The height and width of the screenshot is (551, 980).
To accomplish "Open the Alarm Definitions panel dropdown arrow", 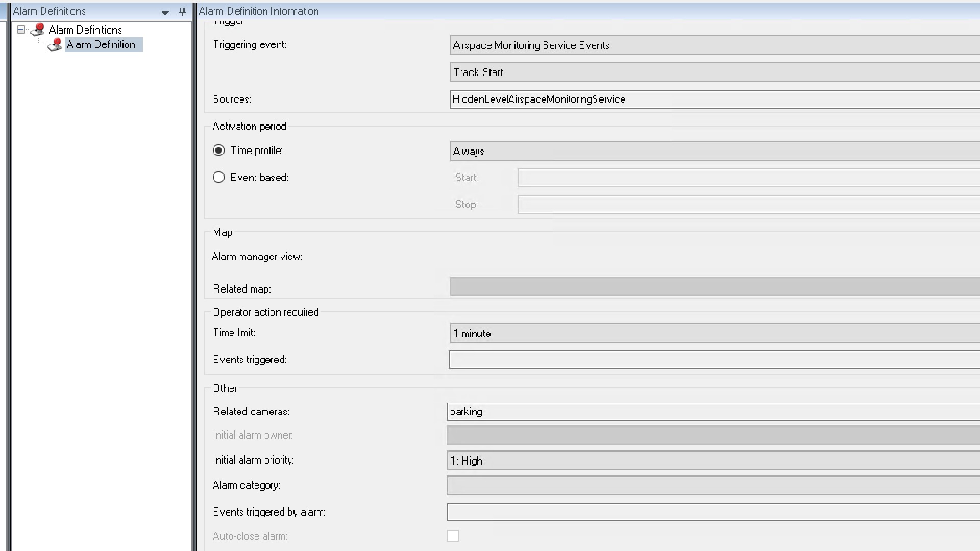I will 165,12.
